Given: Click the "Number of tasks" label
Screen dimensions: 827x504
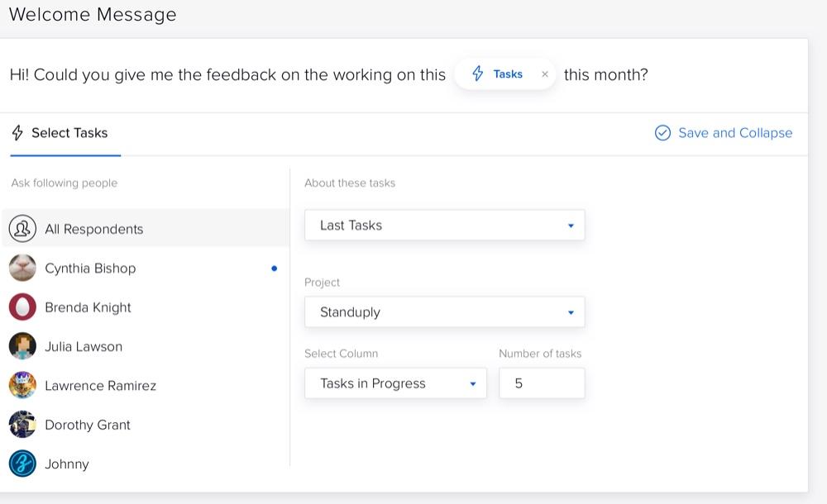Looking at the screenshot, I should [540, 354].
